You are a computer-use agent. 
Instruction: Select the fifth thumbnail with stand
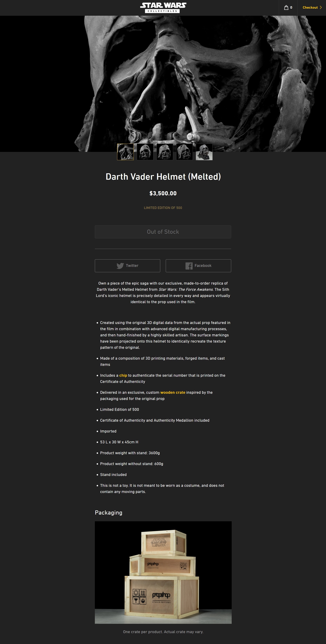click(x=204, y=152)
